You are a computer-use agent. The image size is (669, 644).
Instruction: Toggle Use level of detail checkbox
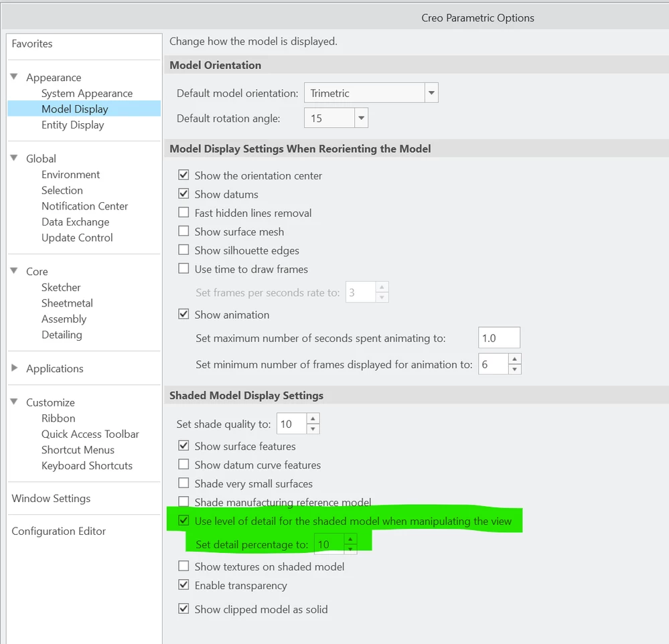pyautogui.click(x=183, y=521)
